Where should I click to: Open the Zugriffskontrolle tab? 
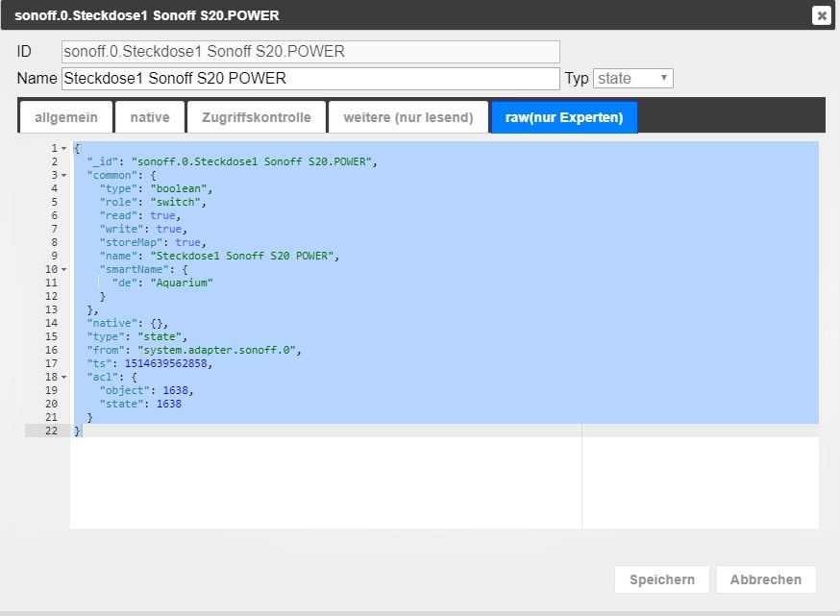[256, 117]
